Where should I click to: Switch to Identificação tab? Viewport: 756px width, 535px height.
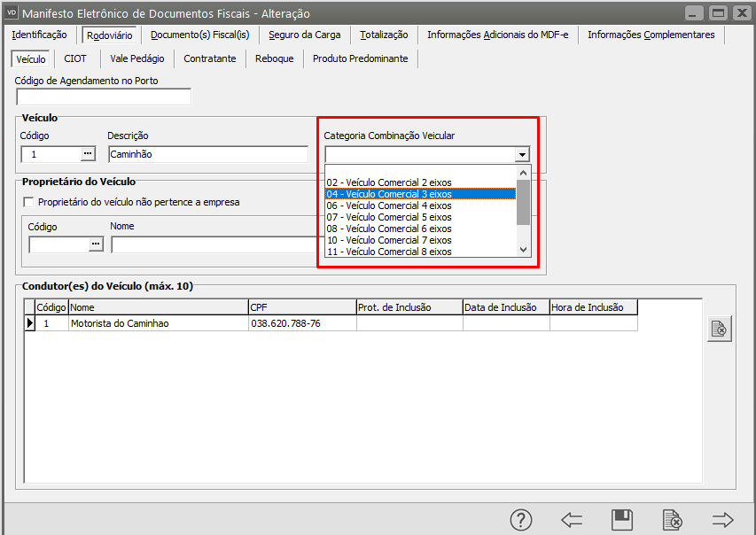click(x=39, y=35)
